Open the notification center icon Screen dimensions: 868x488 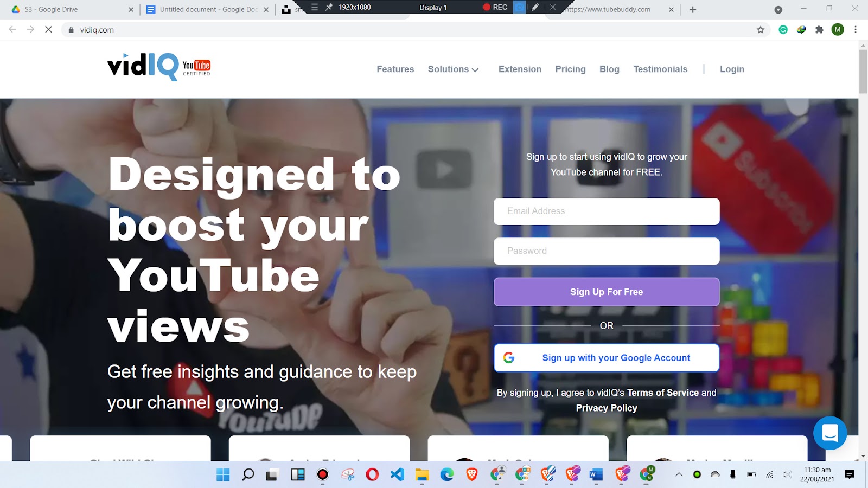coord(850,474)
